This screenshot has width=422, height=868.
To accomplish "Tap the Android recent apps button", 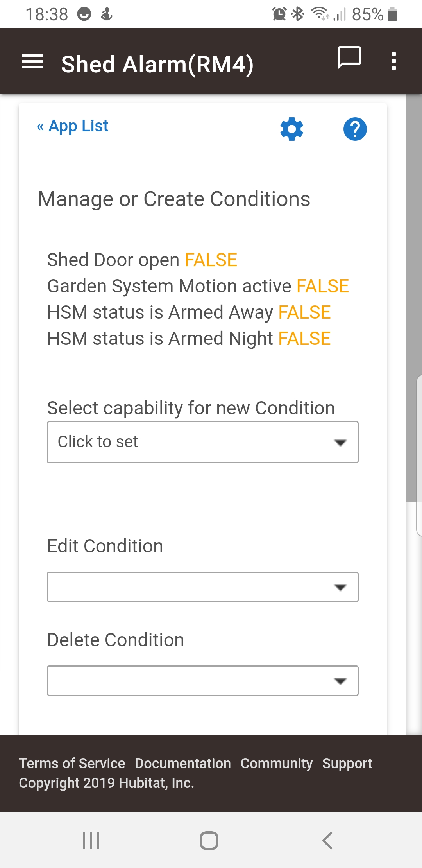I will click(91, 840).
